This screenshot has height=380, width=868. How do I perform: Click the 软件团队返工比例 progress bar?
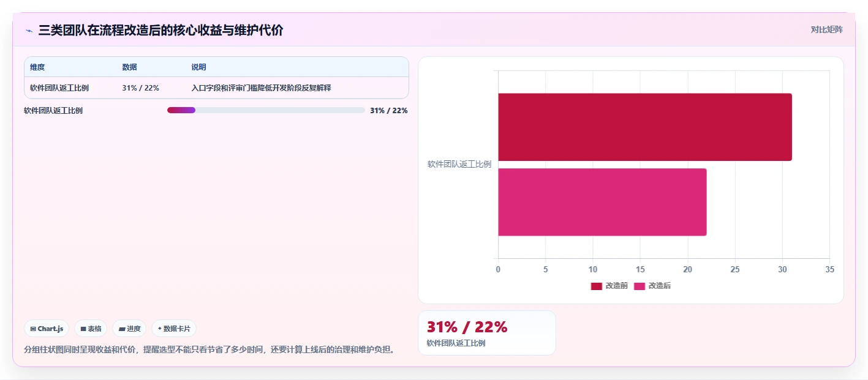click(266, 110)
